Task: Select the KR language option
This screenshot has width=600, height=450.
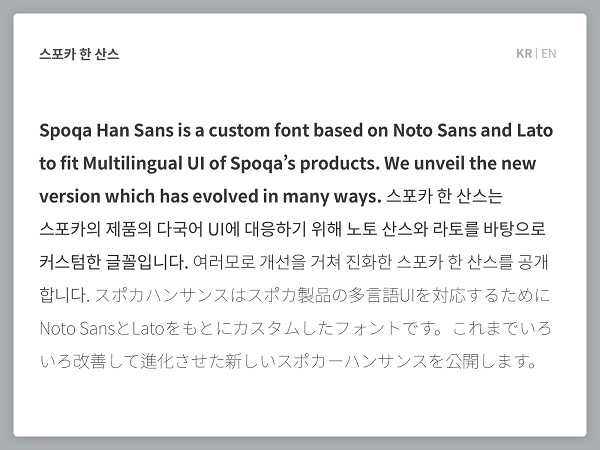Action: [524, 54]
